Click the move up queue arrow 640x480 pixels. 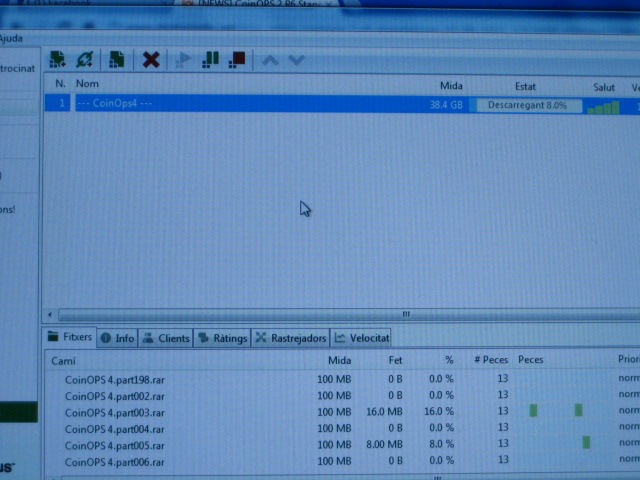(x=270, y=60)
